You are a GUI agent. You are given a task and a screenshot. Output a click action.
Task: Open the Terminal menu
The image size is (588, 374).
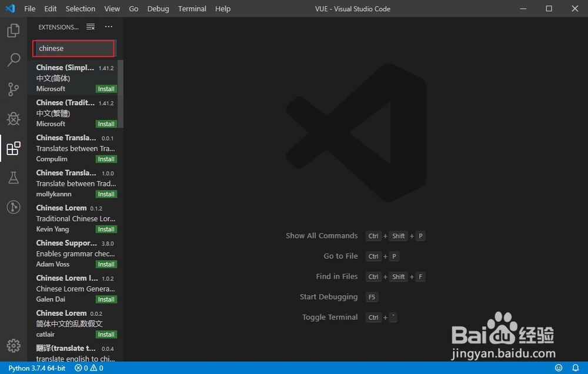click(x=192, y=9)
